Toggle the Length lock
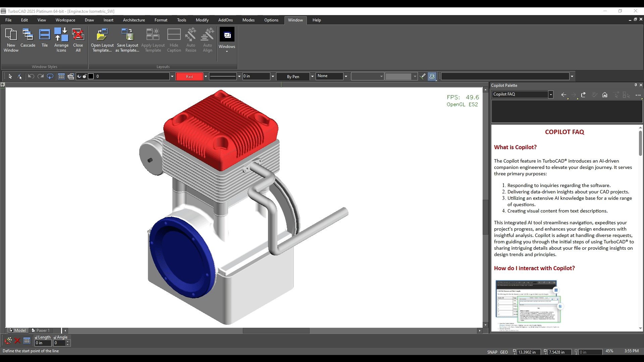 point(36,337)
